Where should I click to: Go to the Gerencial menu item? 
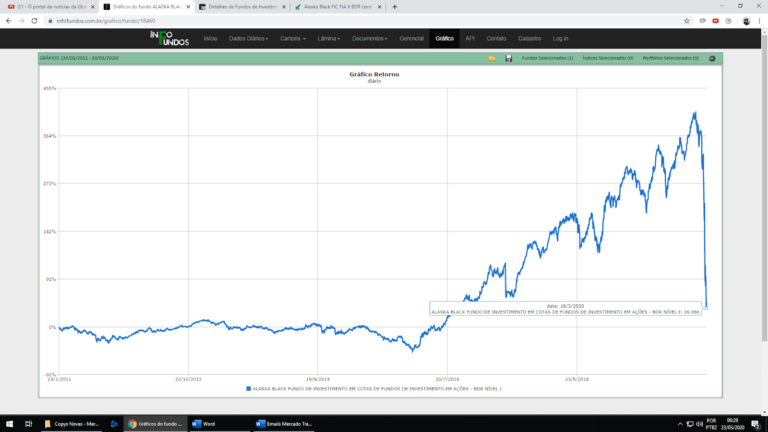[412, 38]
